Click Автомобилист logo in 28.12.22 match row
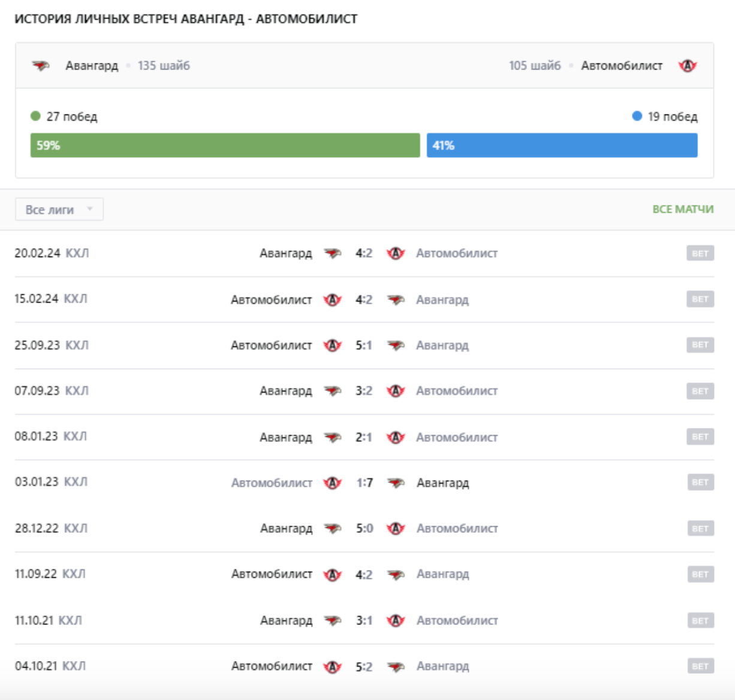 (396, 529)
